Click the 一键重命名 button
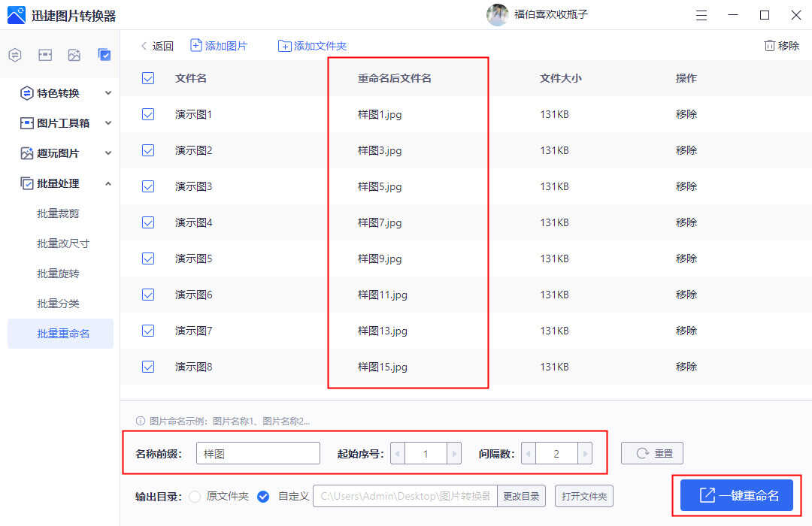The height and width of the screenshot is (526, 812). pos(736,495)
